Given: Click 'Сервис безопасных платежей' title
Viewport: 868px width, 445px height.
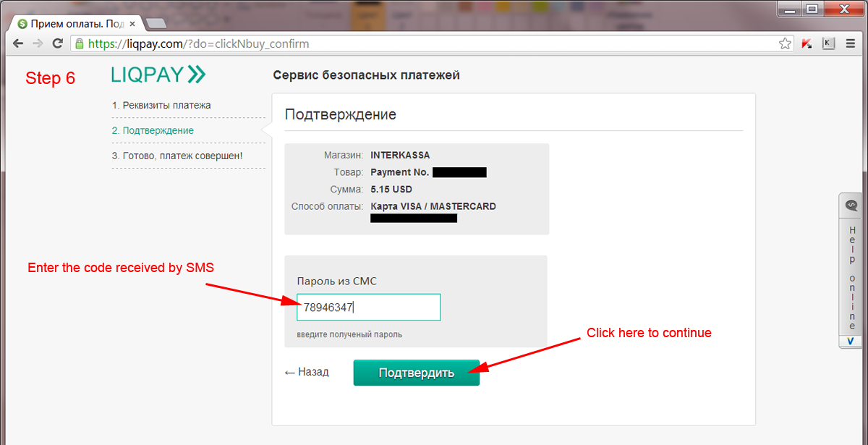Looking at the screenshot, I should (367, 75).
